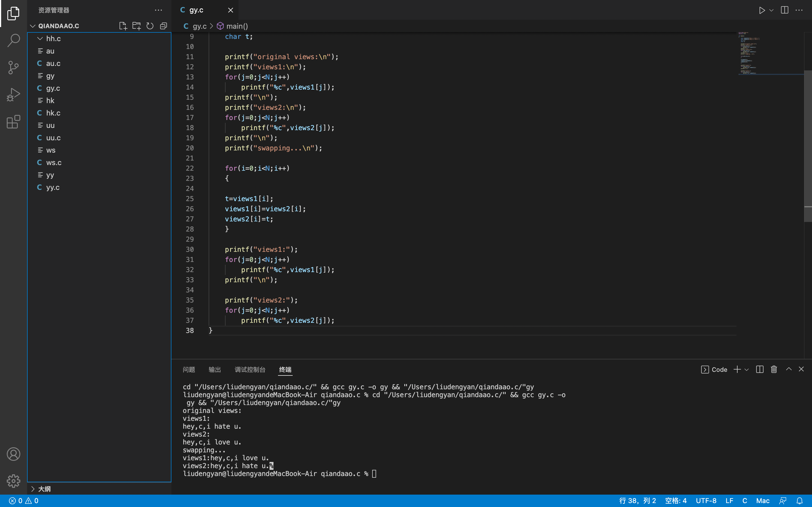812x507 pixels.
Task: Collapse all folders in explorer
Action: [164, 26]
